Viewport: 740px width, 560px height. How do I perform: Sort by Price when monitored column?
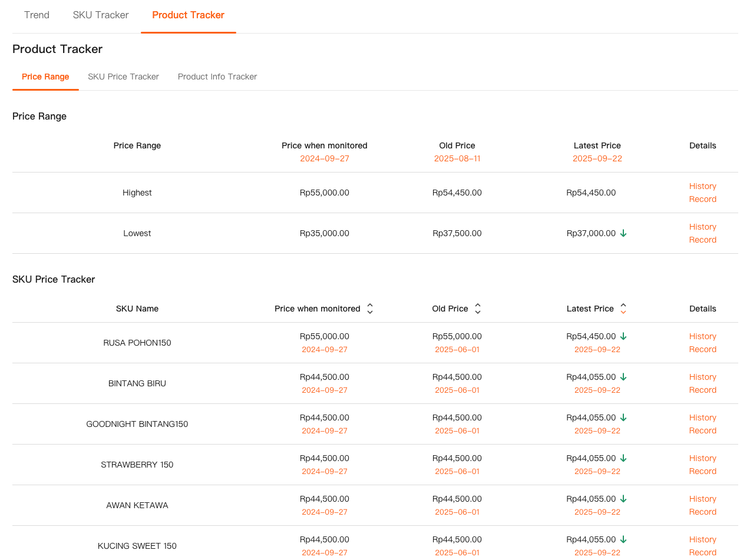click(370, 309)
